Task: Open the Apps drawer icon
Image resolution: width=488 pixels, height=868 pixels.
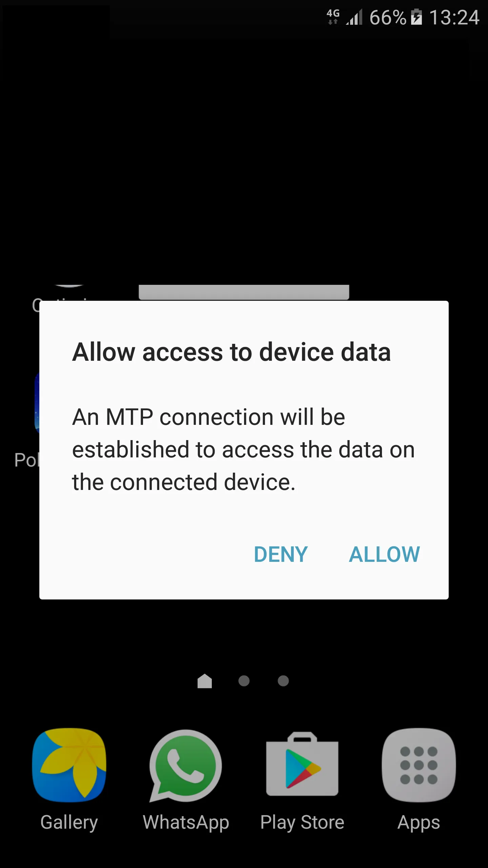Action: (x=419, y=765)
